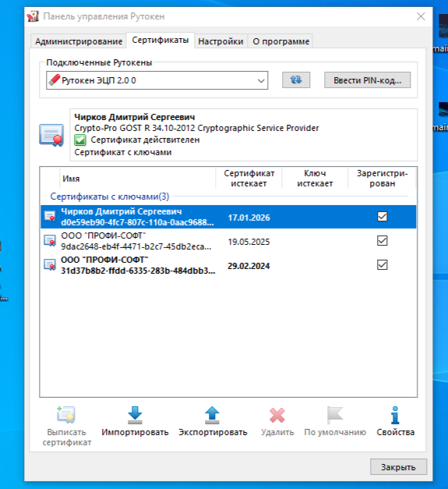Toggle registered checkbox for certificate expiring 29.02.2024

[x=383, y=264]
